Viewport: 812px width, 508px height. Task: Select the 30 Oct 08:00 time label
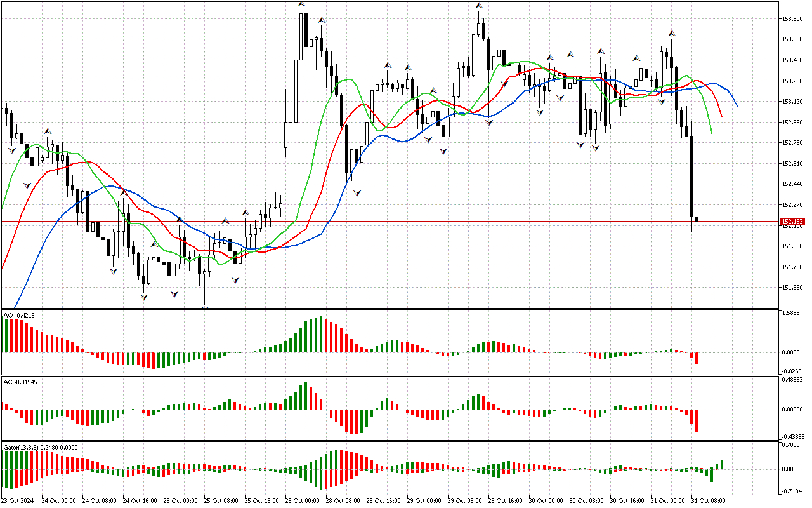[587, 501]
